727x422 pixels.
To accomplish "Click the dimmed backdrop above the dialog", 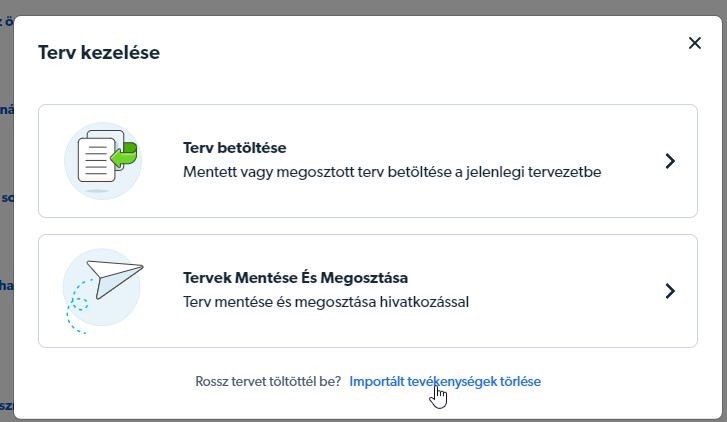I will tap(364, 7).
